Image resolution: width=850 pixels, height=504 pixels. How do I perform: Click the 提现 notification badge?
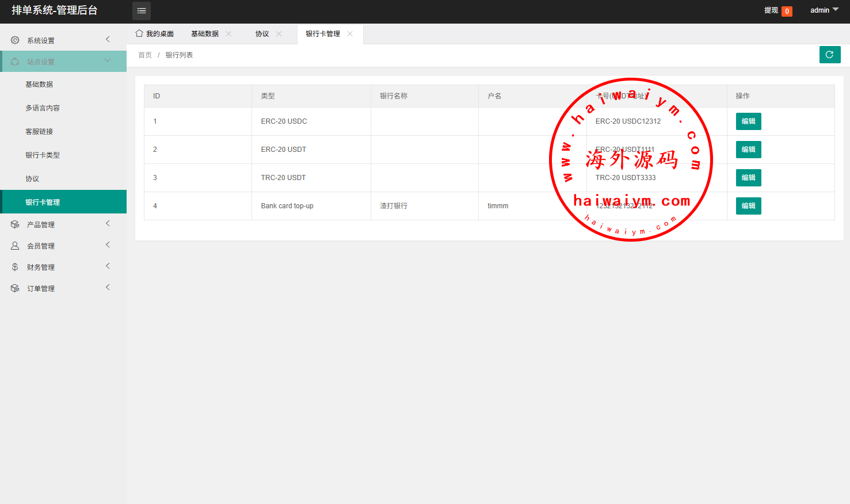787,11
